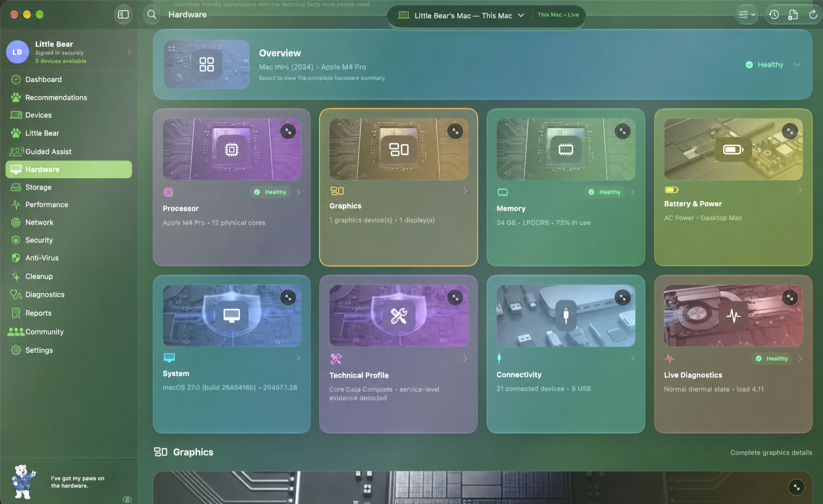Open Anti-Virus in the sidebar
Image resolution: width=823 pixels, height=504 pixels.
(x=69, y=258)
